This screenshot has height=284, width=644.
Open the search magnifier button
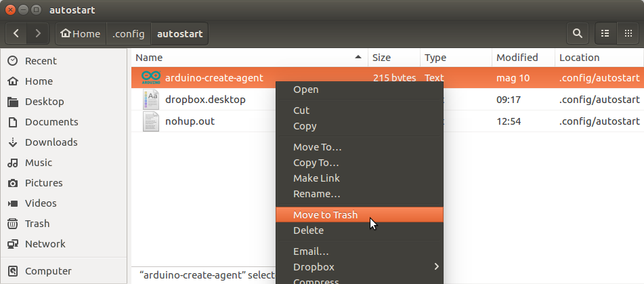(x=578, y=33)
